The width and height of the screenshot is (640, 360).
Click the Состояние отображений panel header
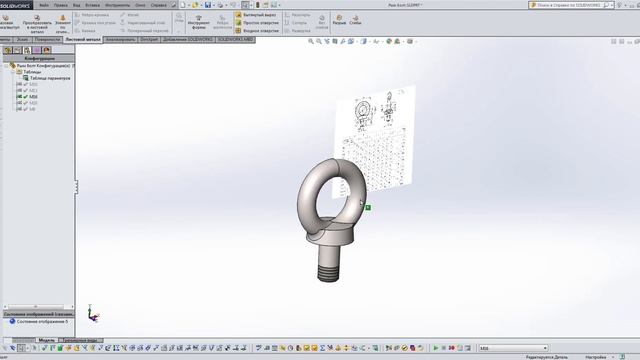[39, 314]
